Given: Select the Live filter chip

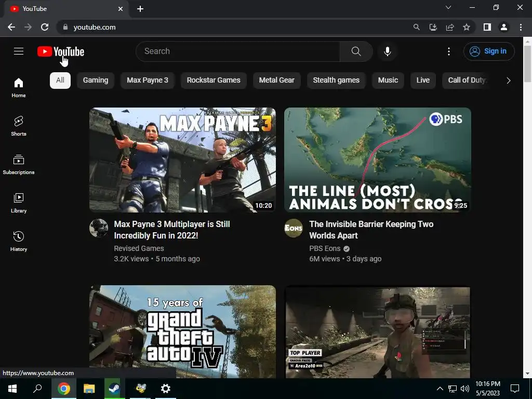Looking at the screenshot, I should (423, 81).
